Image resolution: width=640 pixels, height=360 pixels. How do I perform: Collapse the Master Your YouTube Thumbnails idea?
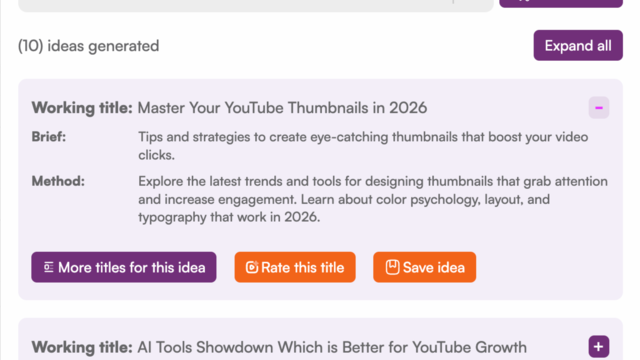click(x=598, y=108)
